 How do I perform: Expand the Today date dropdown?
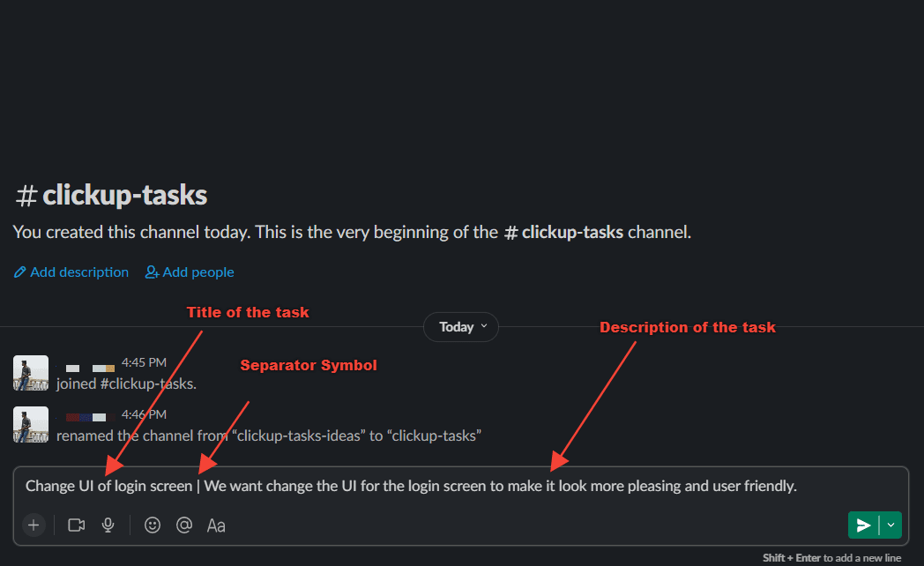pyautogui.click(x=461, y=327)
